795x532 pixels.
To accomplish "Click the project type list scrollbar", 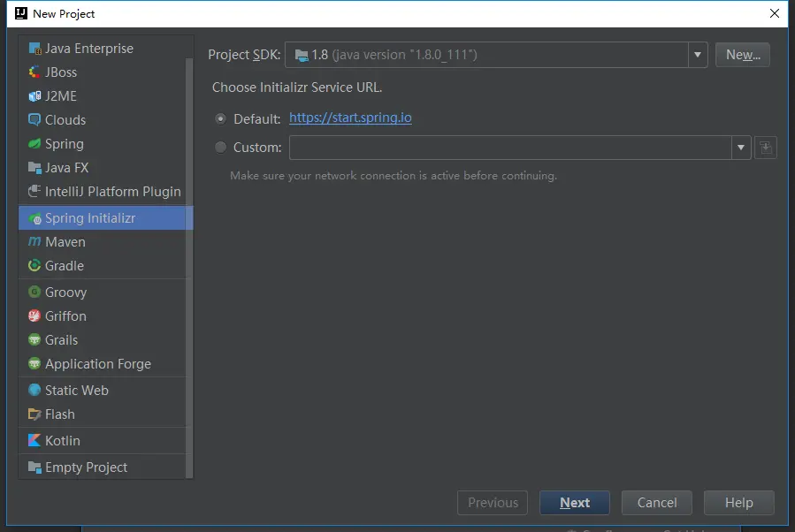I will pos(189,268).
